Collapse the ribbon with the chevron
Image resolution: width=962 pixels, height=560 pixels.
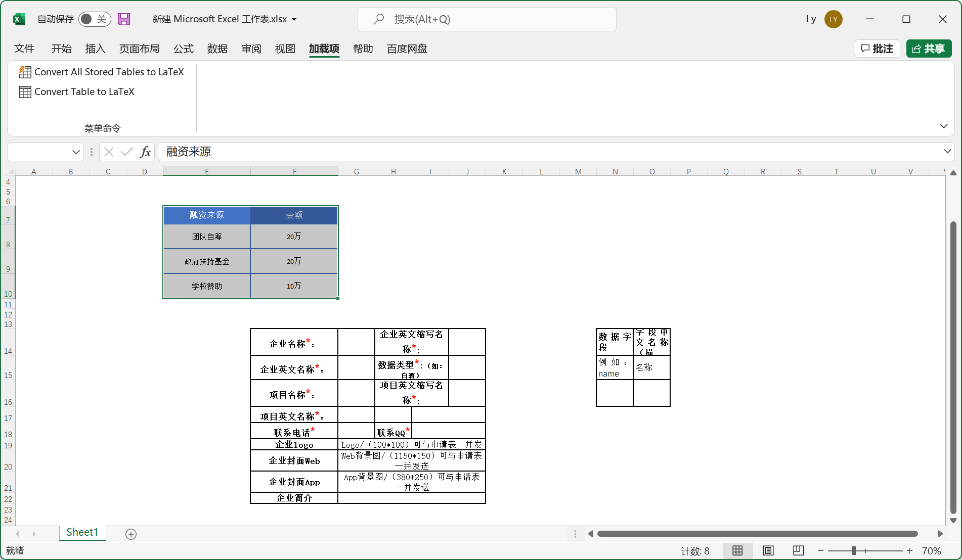tap(943, 126)
